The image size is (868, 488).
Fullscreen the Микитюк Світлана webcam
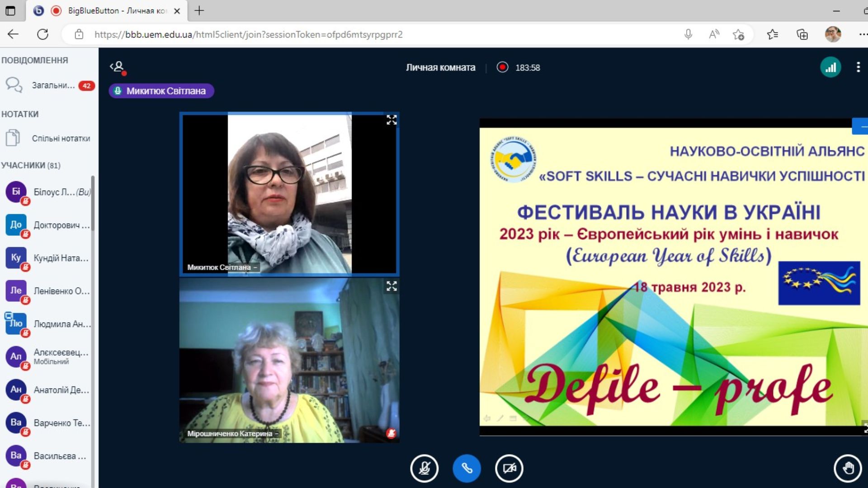392,120
